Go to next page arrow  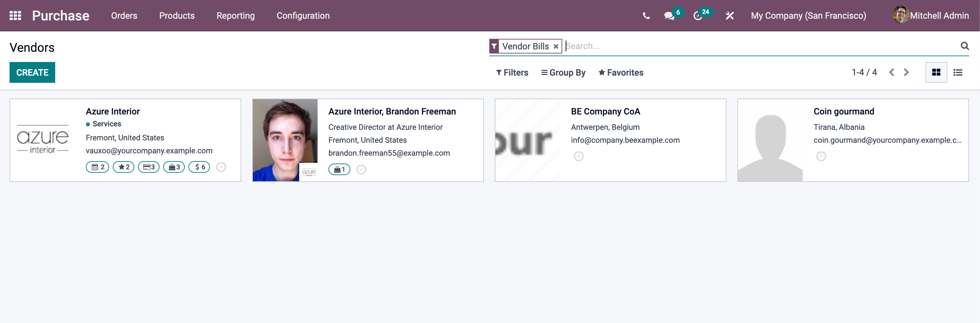pyautogui.click(x=906, y=72)
